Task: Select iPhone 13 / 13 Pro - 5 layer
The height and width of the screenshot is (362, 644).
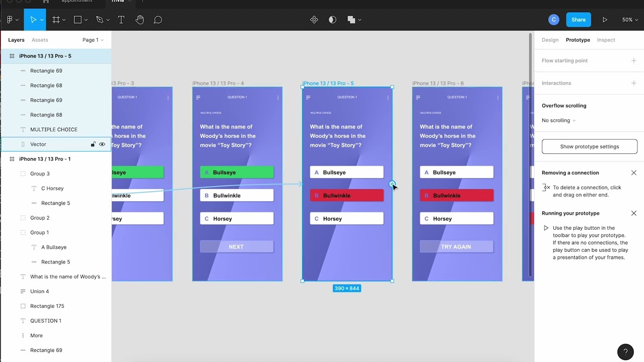Action: click(56, 56)
